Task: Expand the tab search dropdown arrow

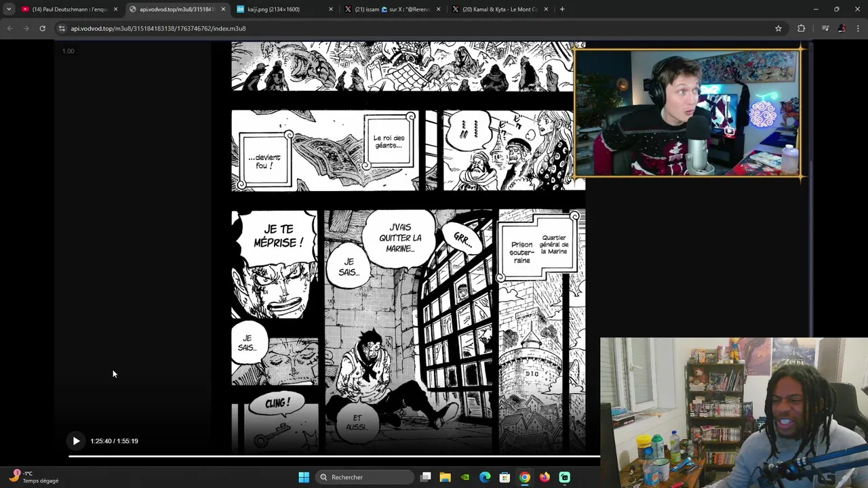Action: pos(8,9)
